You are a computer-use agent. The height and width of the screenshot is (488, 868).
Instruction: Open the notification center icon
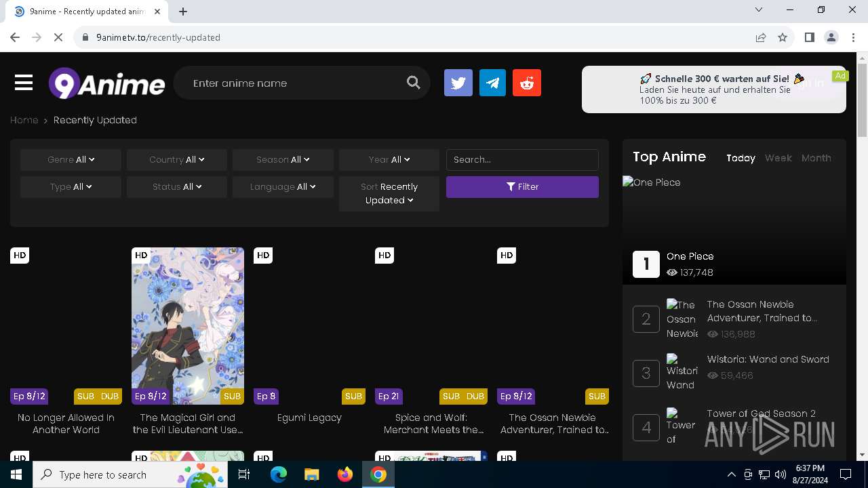pos(846,474)
